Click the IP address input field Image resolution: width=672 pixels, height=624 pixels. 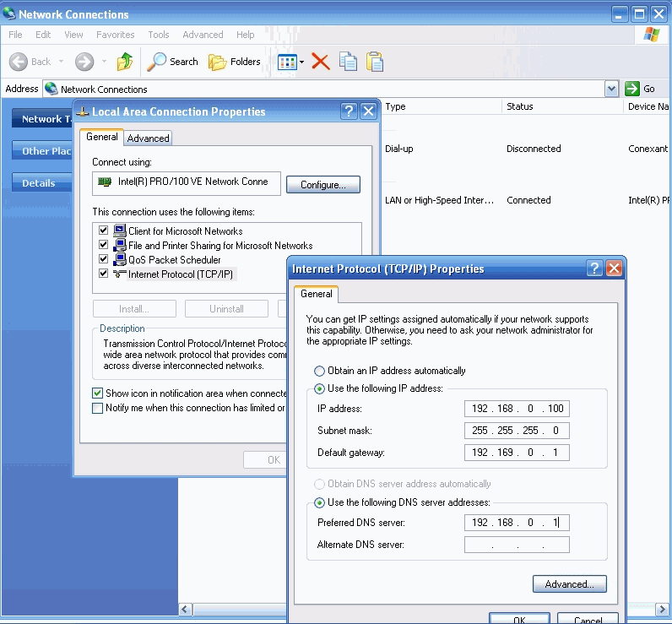[517, 409]
